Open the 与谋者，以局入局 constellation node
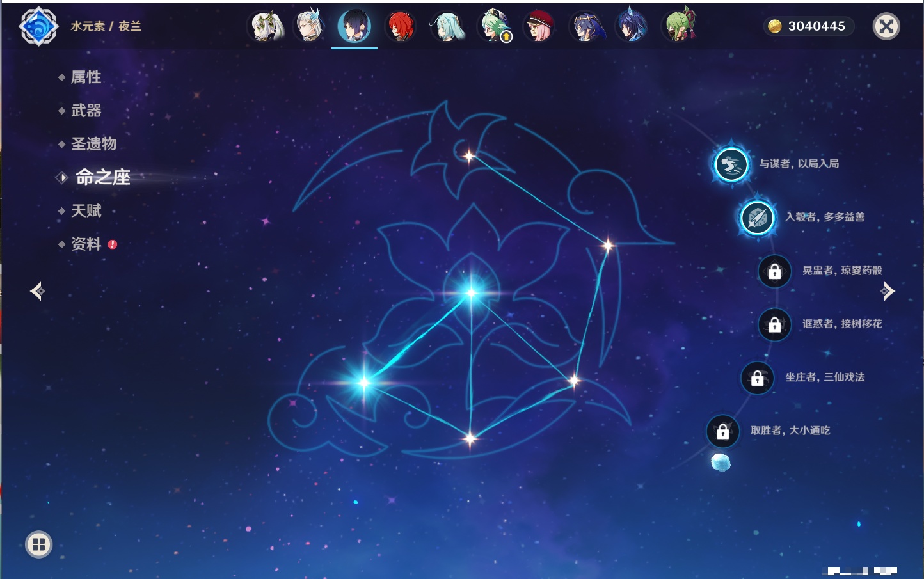Viewport: 924px width, 579px height. (731, 164)
